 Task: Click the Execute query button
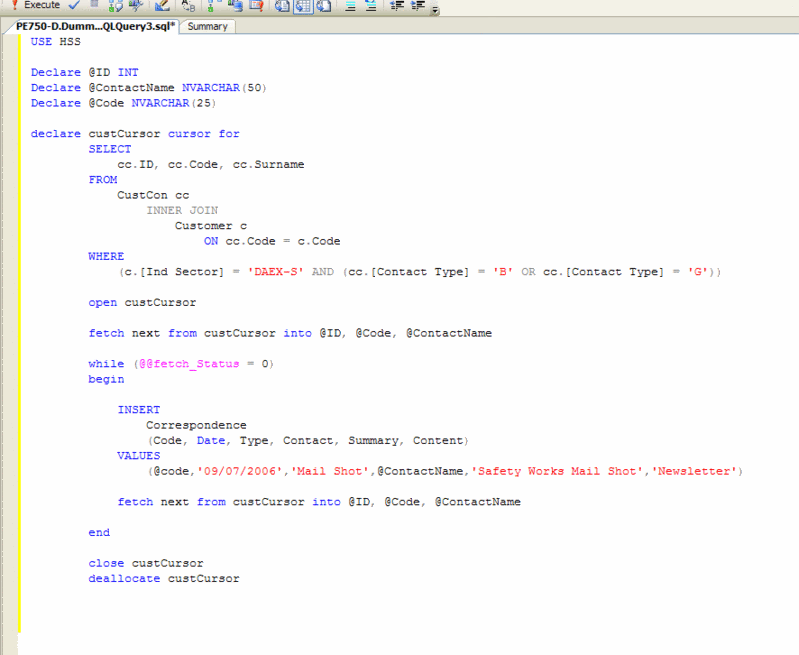pos(36,5)
